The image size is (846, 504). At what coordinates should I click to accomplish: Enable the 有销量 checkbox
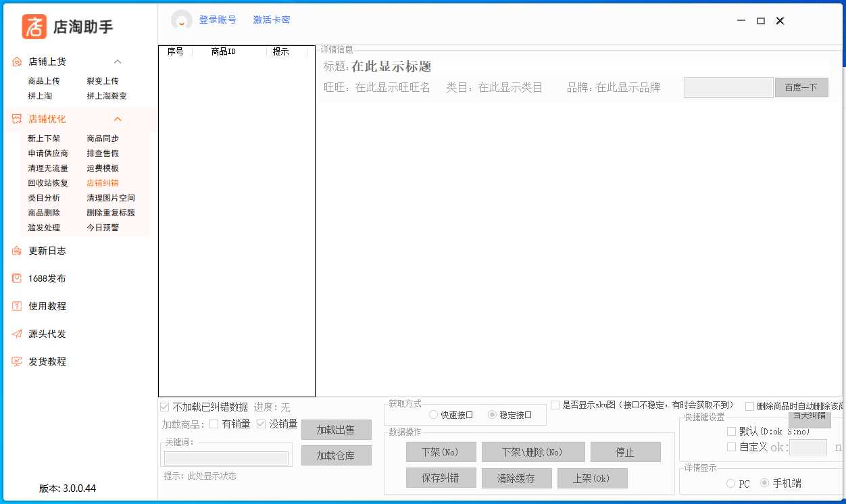pos(214,424)
